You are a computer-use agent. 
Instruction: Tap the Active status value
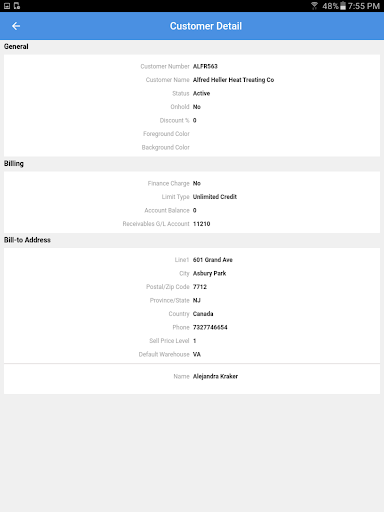[201, 93]
